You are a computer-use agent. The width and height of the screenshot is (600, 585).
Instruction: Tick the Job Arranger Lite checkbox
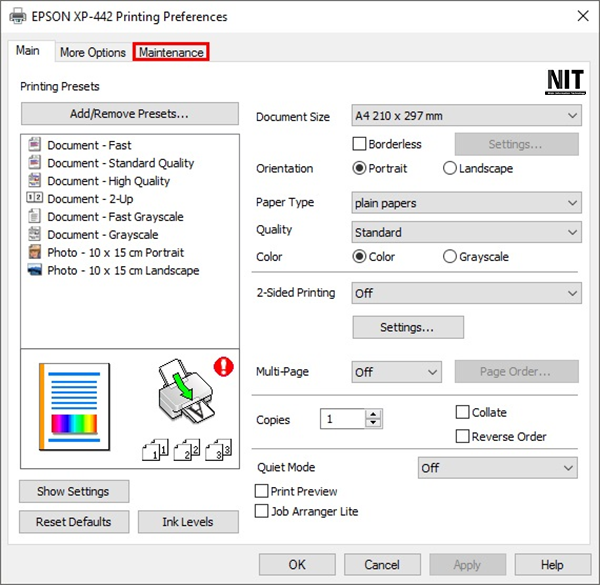pyautogui.click(x=261, y=511)
